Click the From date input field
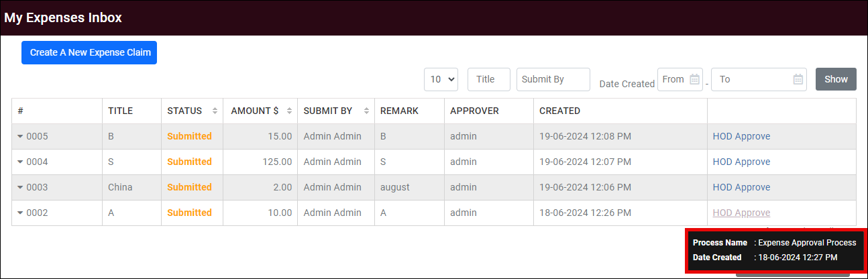 click(672, 79)
